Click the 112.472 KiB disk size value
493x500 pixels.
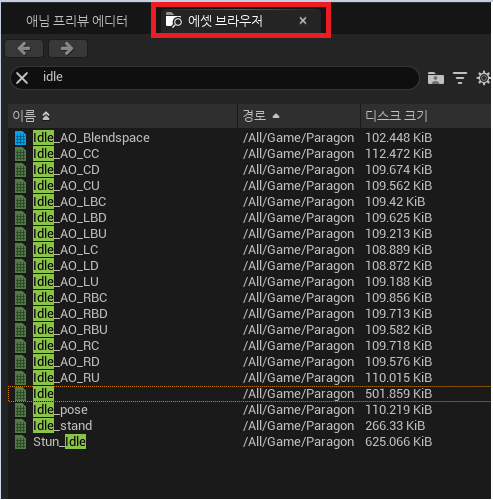(398, 154)
